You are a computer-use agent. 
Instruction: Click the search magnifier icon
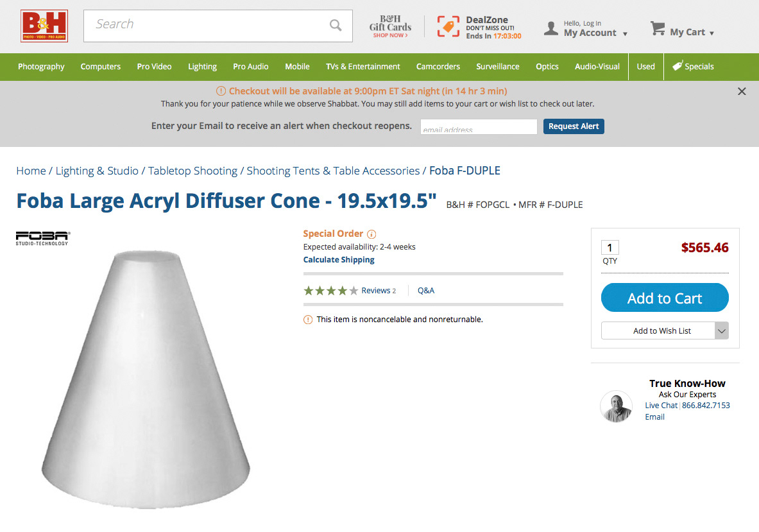click(x=336, y=25)
